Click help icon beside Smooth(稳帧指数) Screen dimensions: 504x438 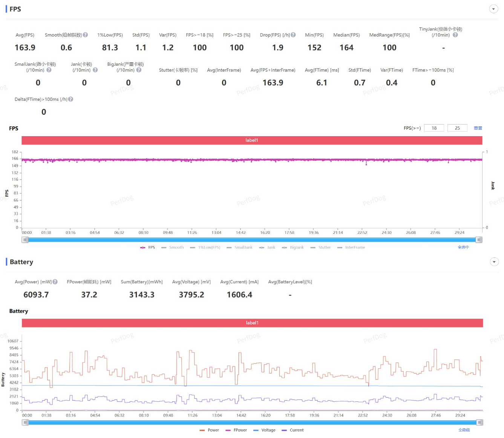[x=86, y=35]
